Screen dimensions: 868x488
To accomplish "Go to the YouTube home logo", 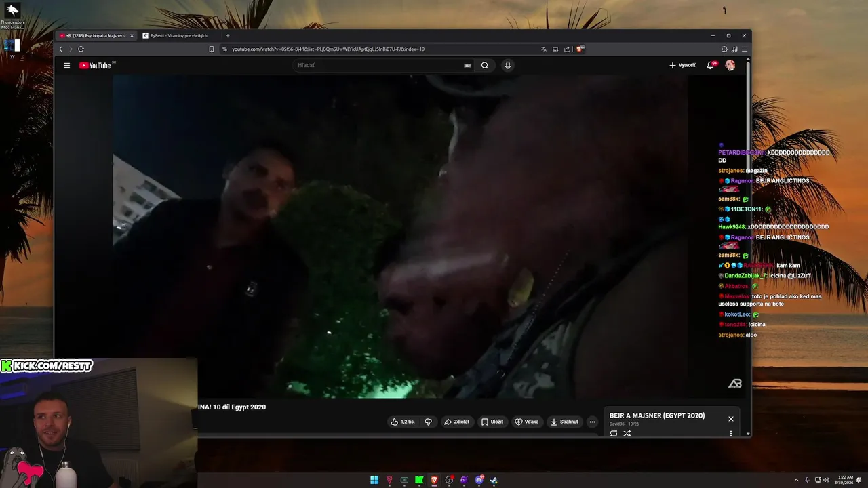I will tap(95, 65).
